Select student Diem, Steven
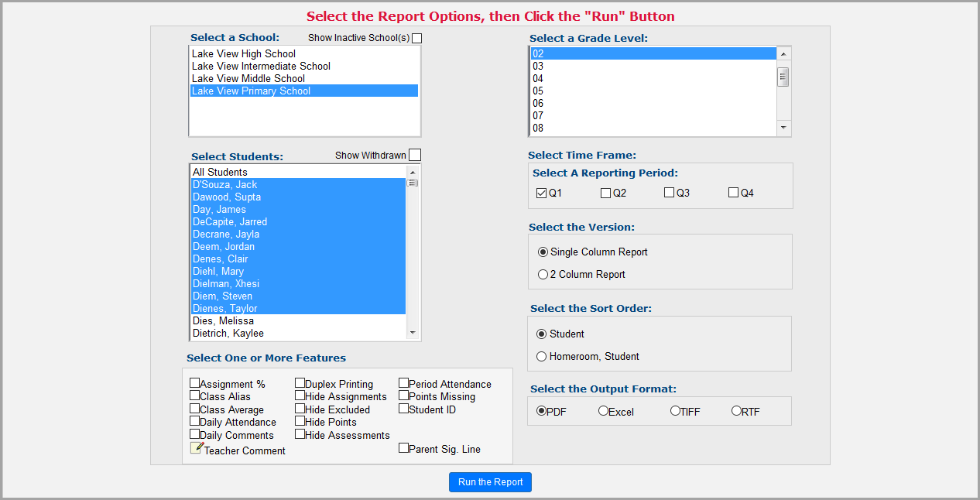Screen dimensions: 980x500 (x=298, y=296)
